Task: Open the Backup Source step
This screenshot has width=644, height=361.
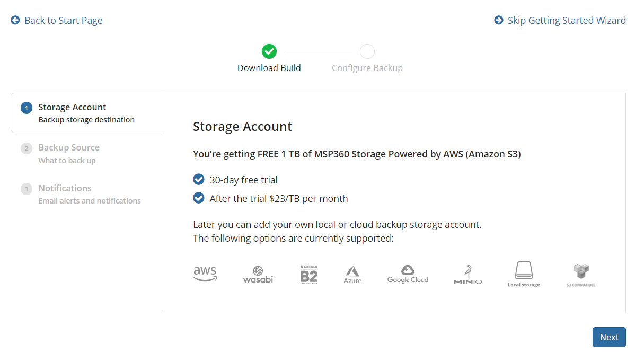Action: pyautogui.click(x=87, y=153)
